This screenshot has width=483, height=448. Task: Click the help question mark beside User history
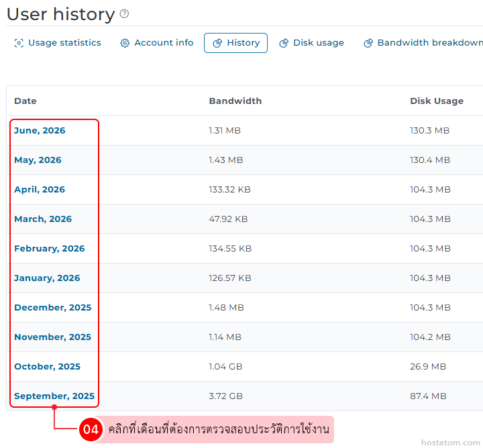pos(124,13)
